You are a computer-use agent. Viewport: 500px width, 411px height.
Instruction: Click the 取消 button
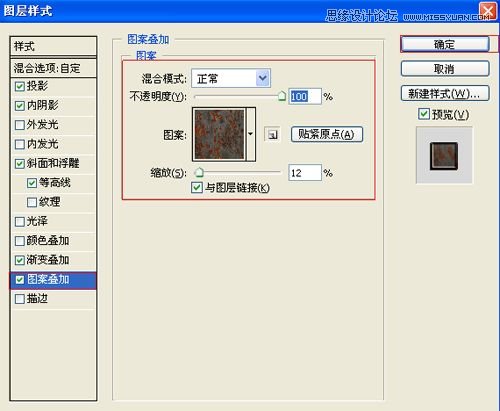click(x=445, y=69)
